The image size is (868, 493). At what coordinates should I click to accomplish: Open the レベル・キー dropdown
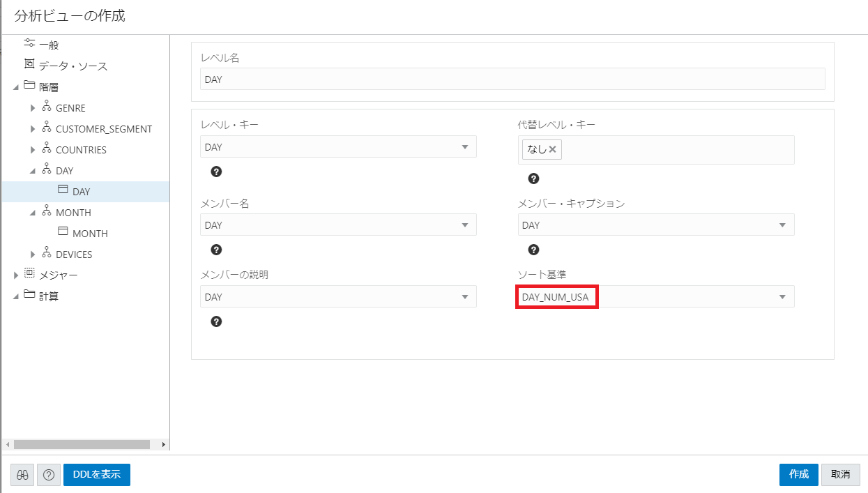[x=465, y=147]
